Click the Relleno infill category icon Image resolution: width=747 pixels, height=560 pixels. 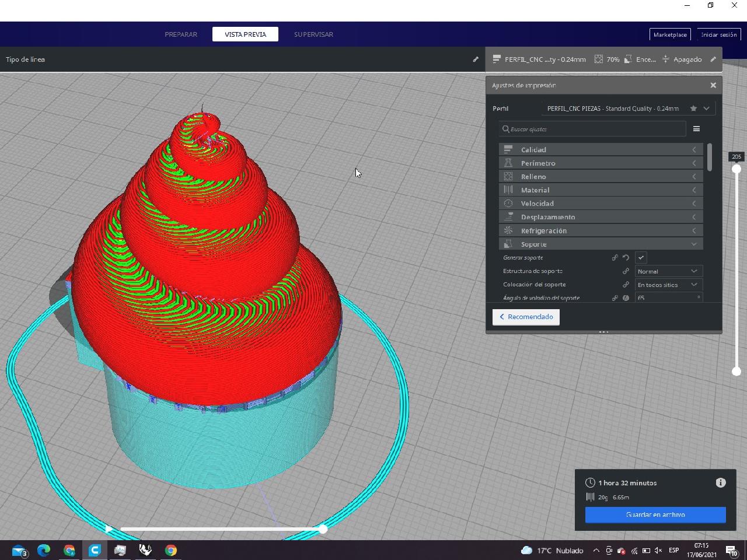pos(508,177)
